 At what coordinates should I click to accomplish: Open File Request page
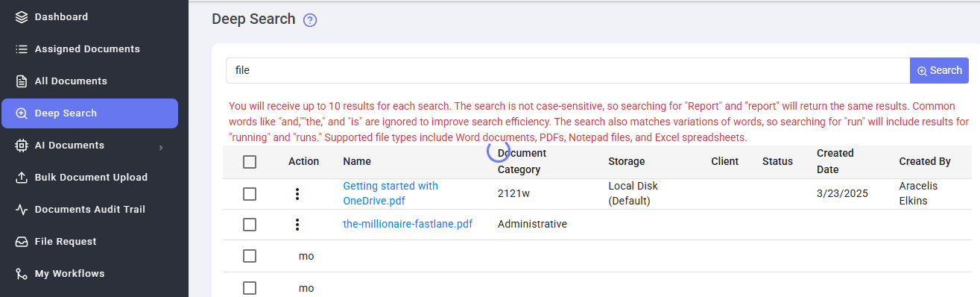(66, 242)
